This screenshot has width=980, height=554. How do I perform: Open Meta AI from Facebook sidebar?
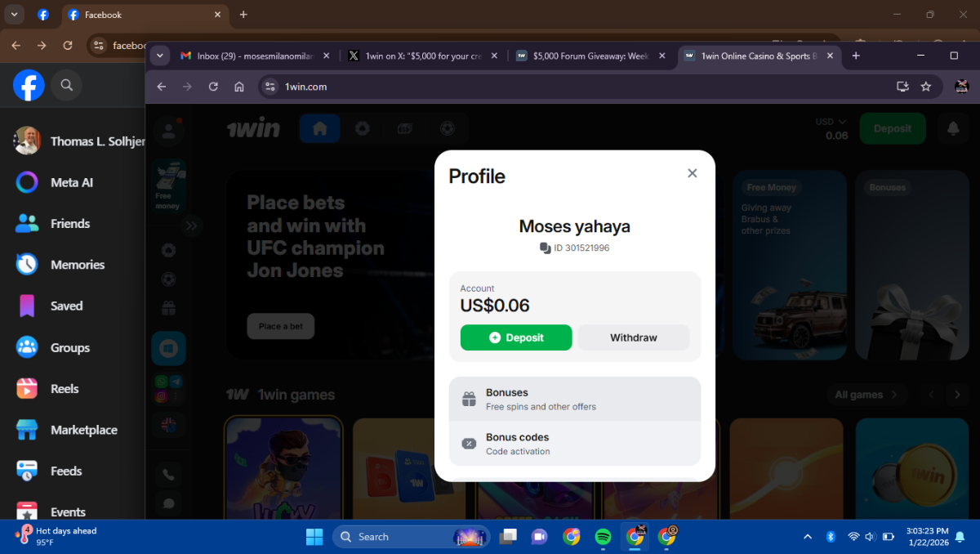click(71, 182)
